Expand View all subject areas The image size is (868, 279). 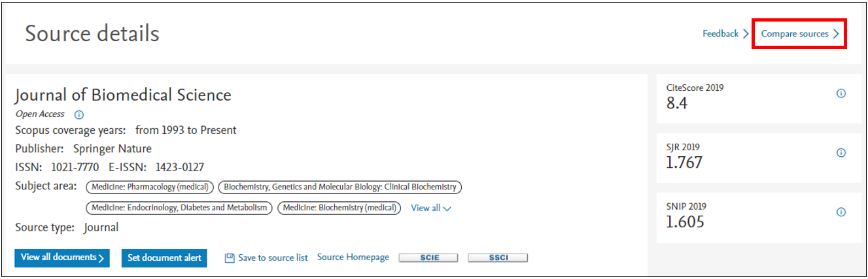(x=431, y=208)
